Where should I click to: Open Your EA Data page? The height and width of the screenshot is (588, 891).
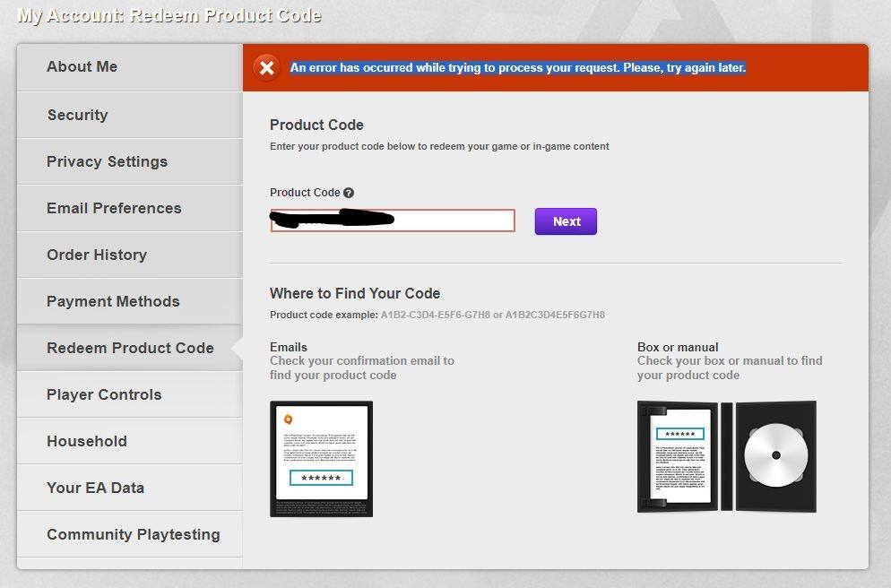tap(95, 488)
